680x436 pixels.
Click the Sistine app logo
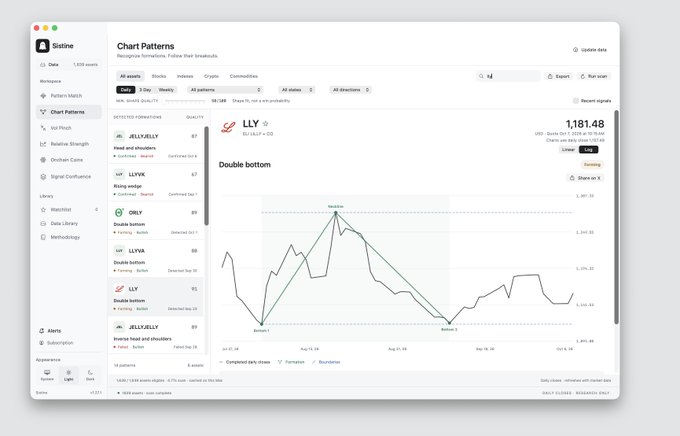click(42, 46)
